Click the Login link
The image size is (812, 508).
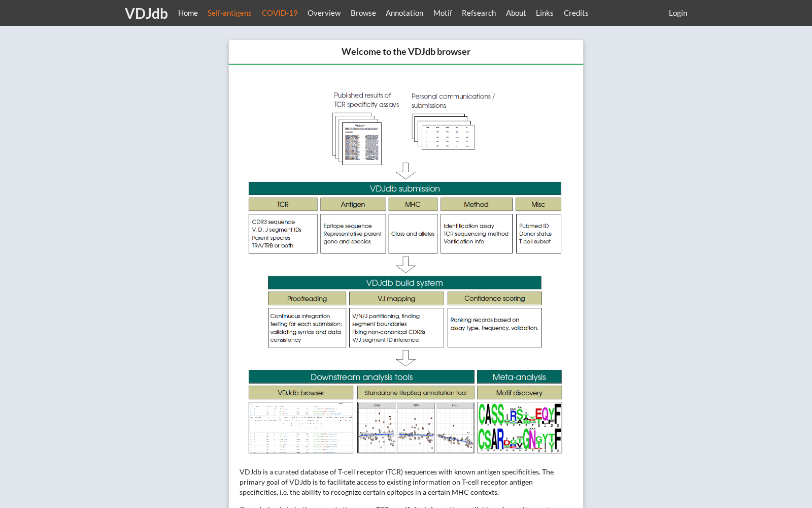[x=678, y=13]
